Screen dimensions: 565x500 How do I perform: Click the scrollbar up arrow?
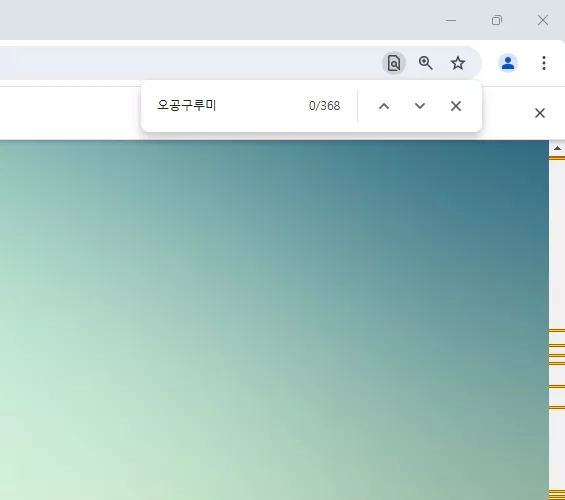557,148
